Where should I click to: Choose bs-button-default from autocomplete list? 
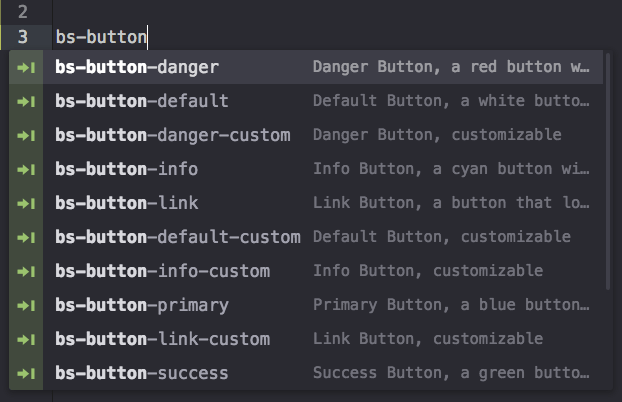(x=306, y=101)
